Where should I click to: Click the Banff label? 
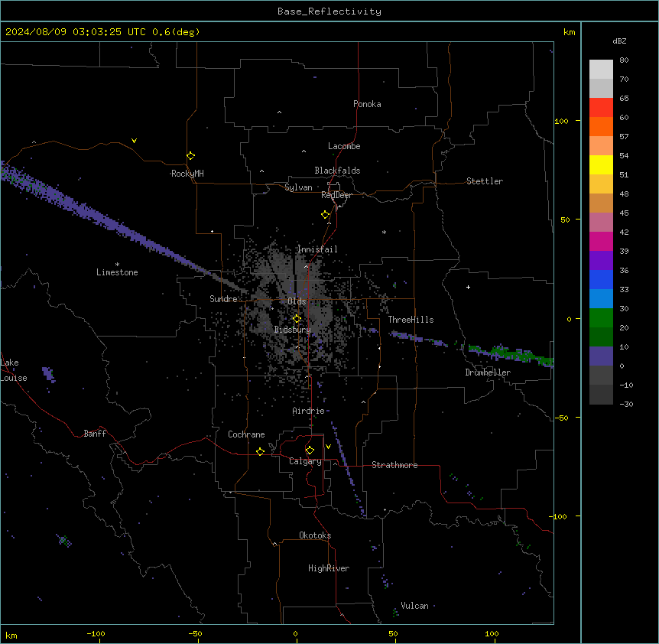(x=95, y=434)
